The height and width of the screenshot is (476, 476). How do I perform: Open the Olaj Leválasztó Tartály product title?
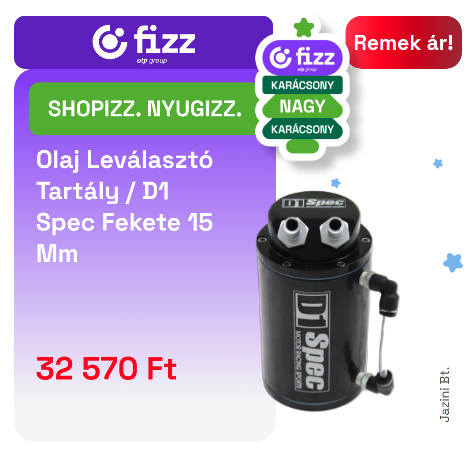124,206
